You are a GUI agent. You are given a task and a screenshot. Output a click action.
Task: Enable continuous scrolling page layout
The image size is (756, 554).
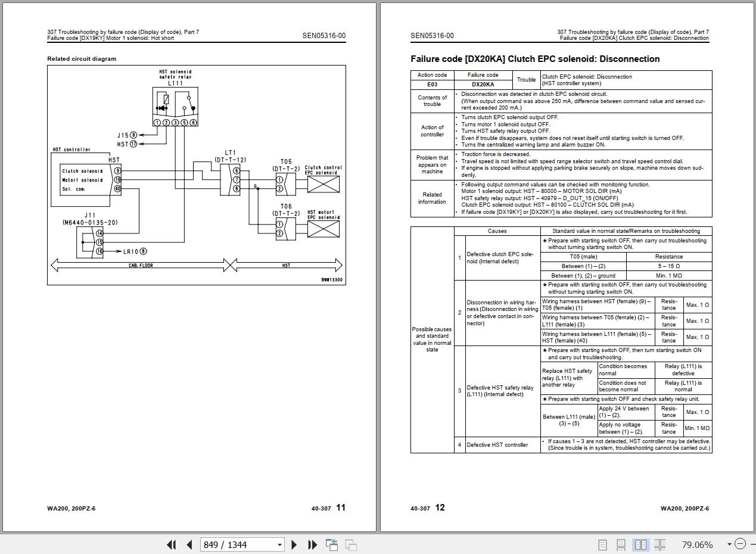(x=621, y=544)
